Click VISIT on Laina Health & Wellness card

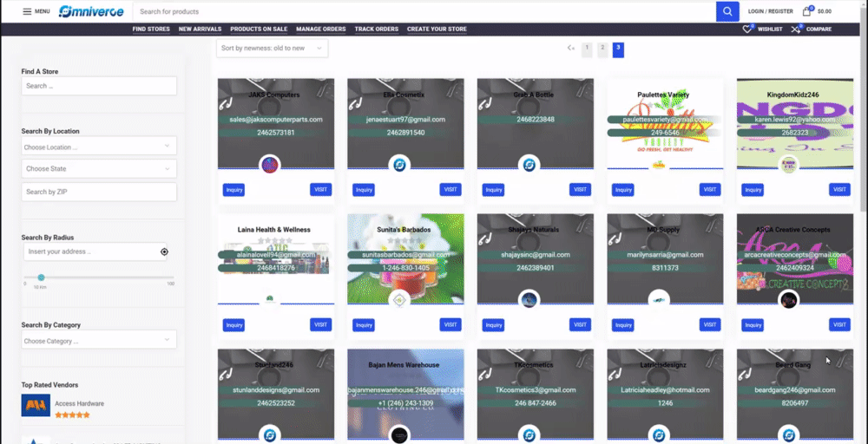pos(321,324)
